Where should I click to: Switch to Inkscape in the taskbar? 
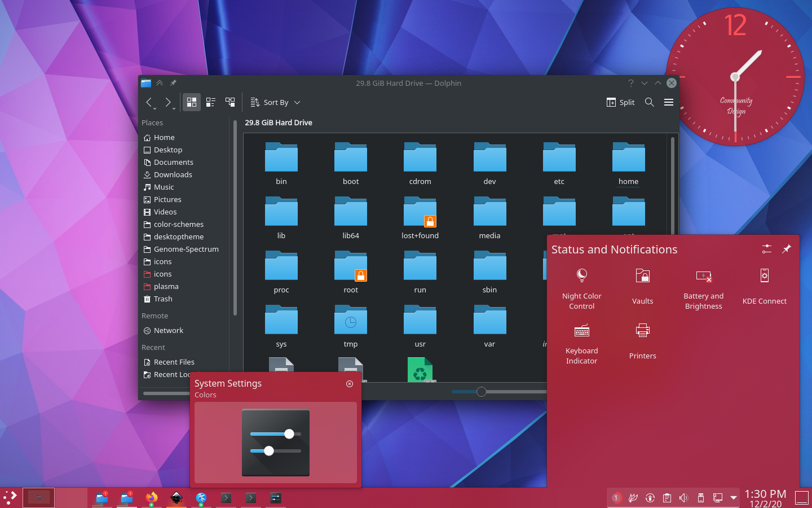[176, 498]
